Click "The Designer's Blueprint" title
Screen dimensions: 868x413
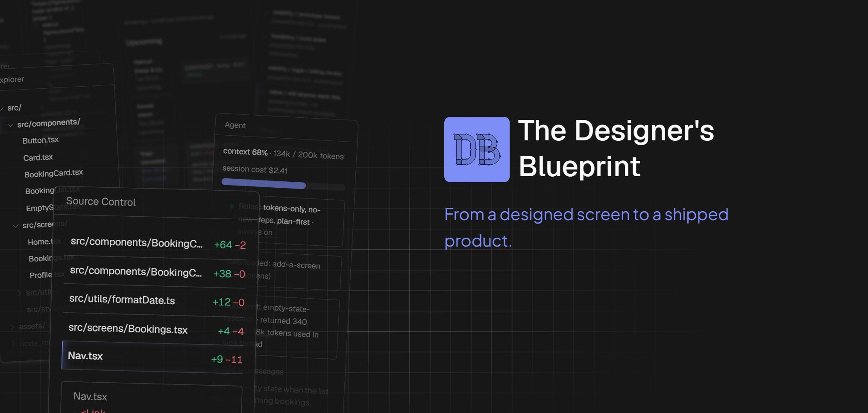coord(616,148)
